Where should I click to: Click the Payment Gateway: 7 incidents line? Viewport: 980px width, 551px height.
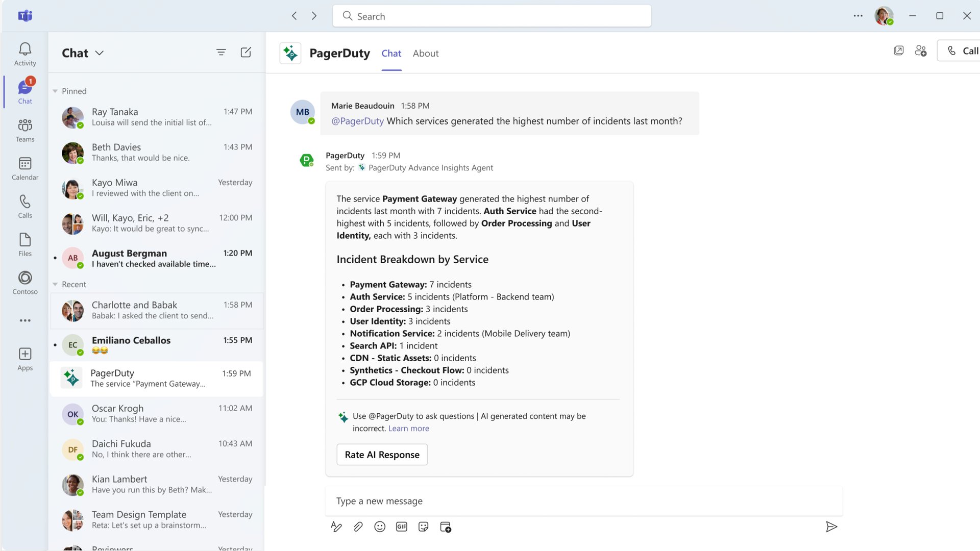point(410,285)
